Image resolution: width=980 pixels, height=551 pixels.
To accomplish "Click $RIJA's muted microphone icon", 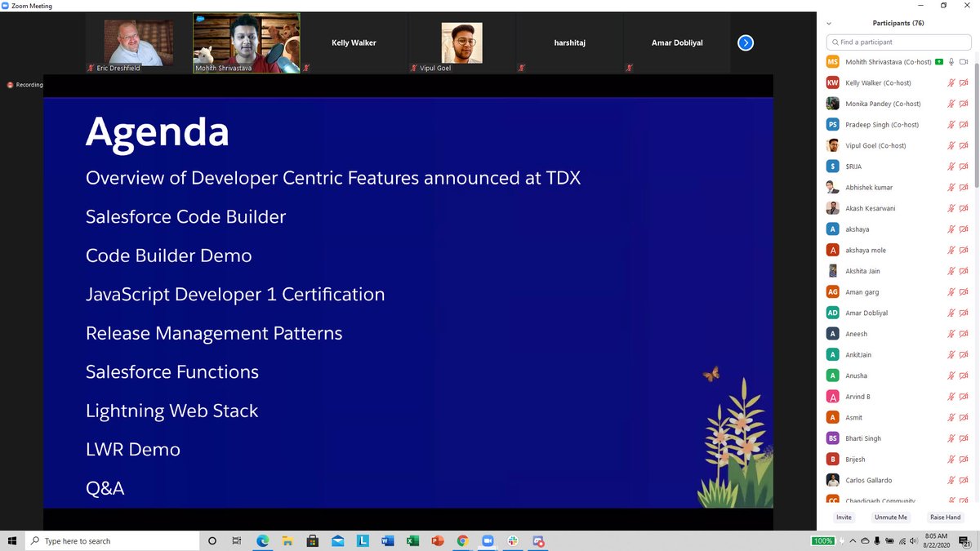I will (951, 167).
